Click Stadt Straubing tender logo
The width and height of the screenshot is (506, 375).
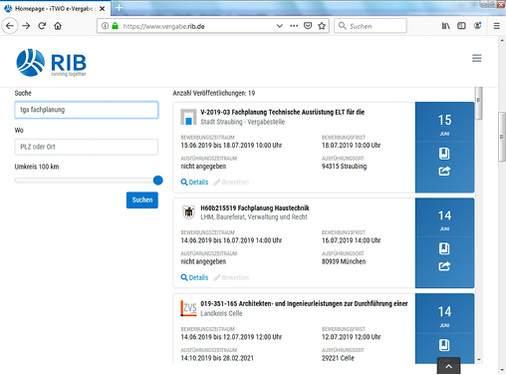[188, 117]
